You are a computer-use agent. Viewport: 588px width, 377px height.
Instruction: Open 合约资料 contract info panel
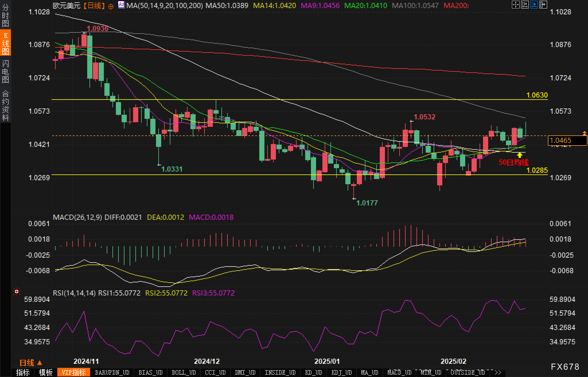[x=5, y=105]
